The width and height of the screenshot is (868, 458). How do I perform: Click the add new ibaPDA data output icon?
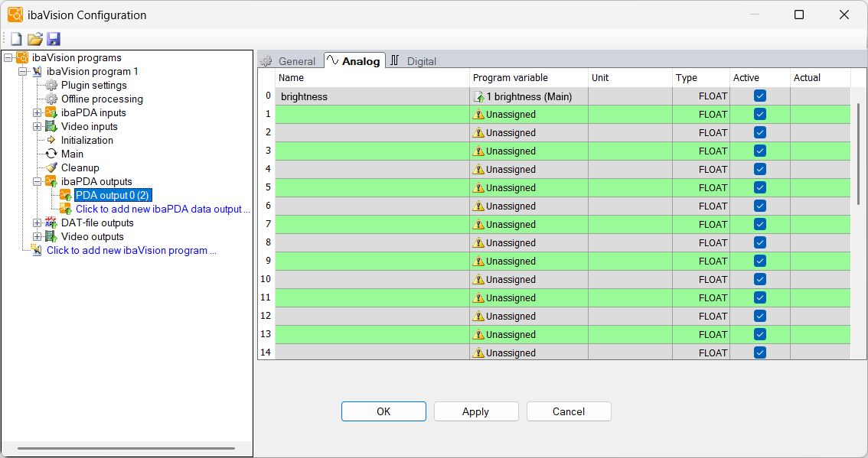tap(65, 209)
